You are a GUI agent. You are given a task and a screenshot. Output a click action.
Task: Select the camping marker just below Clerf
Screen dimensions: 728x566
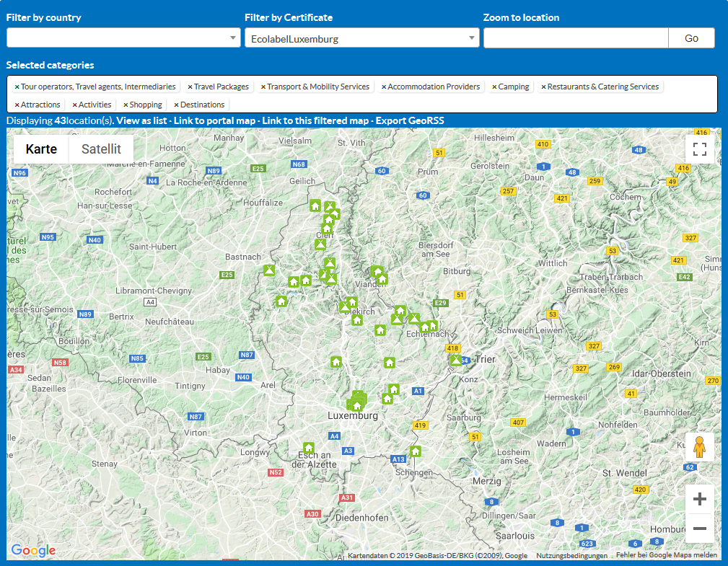(x=320, y=244)
